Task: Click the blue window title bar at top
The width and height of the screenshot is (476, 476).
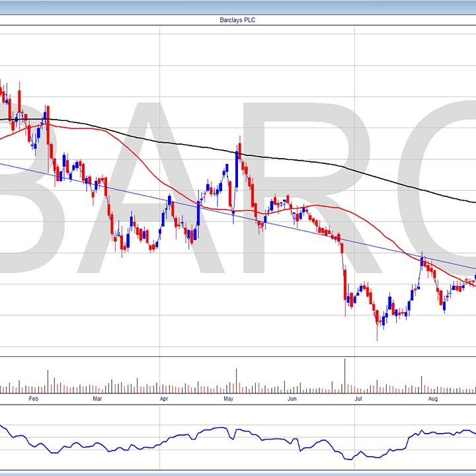Action: click(238, 7)
